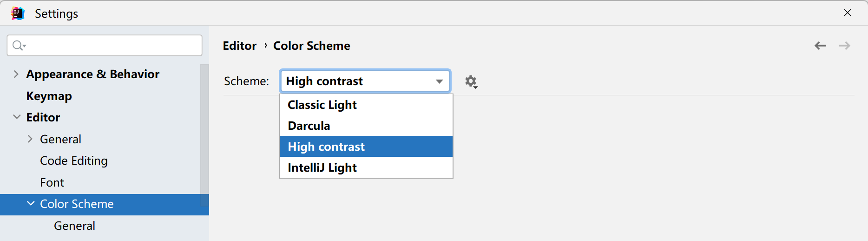The image size is (868, 241).
Task: Open the Keymap settings page
Action: [49, 96]
